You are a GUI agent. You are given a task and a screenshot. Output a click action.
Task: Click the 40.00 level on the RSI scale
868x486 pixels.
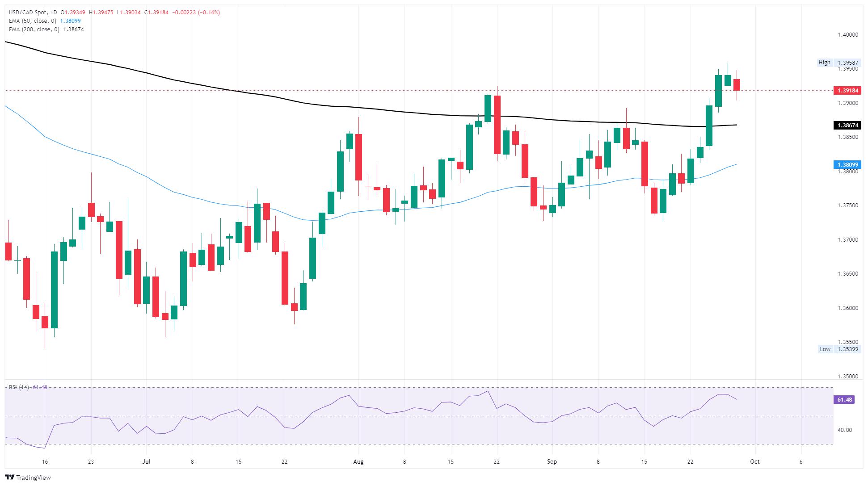point(844,430)
